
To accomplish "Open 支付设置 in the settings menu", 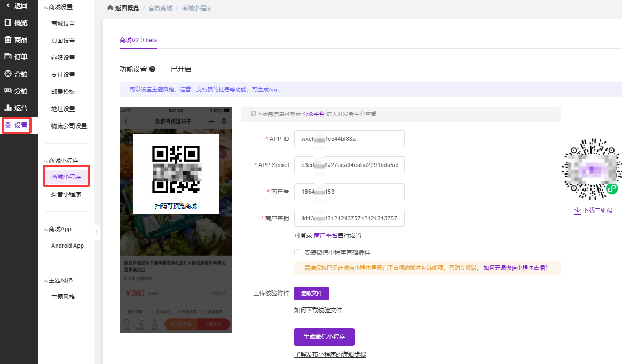I will (x=63, y=75).
